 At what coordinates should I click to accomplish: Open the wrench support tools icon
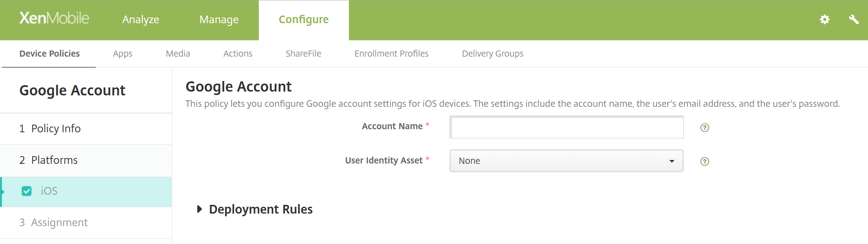click(854, 19)
